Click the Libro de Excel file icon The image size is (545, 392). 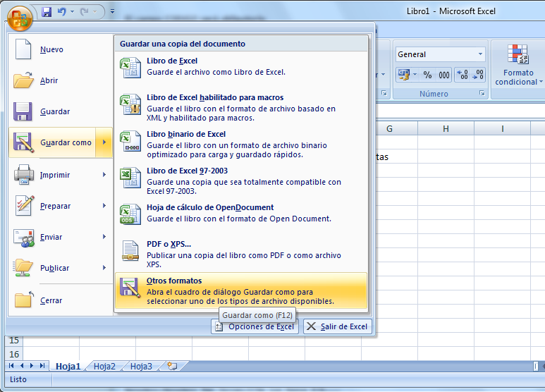[x=130, y=68]
